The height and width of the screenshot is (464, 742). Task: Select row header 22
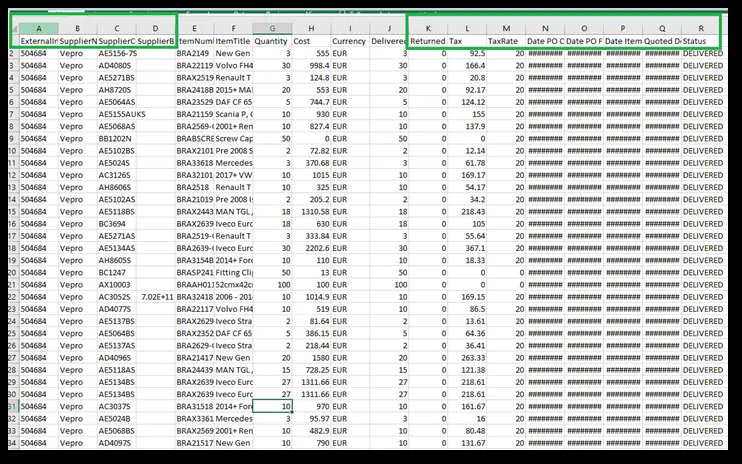[x=13, y=297]
